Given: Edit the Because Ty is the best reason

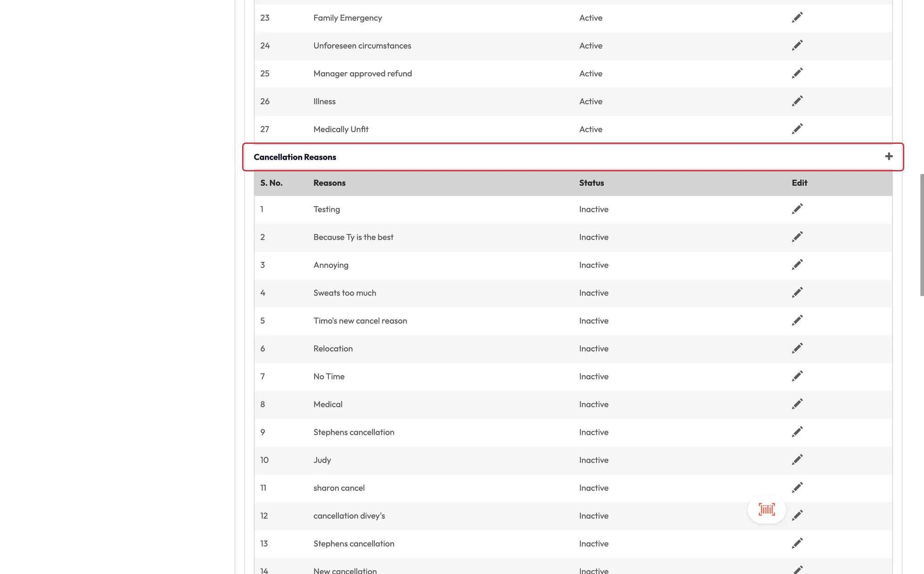Looking at the screenshot, I should (797, 237).
